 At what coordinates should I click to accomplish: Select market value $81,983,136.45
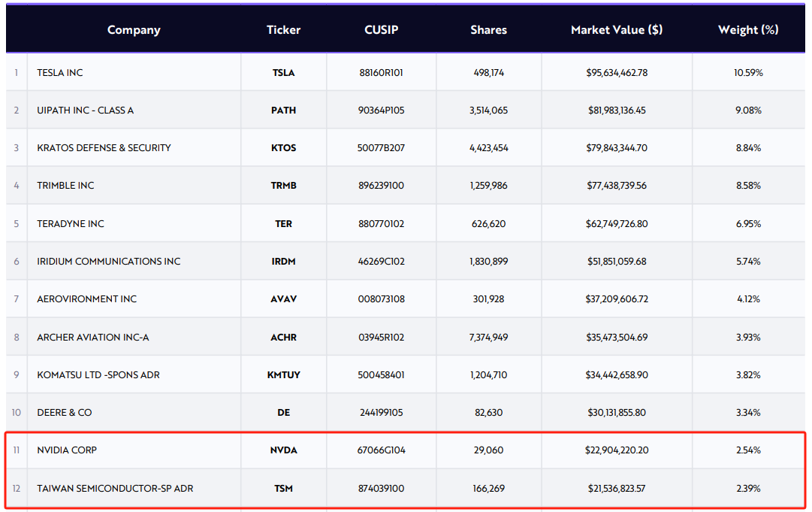pyautogui.click(x=616, y=111)
